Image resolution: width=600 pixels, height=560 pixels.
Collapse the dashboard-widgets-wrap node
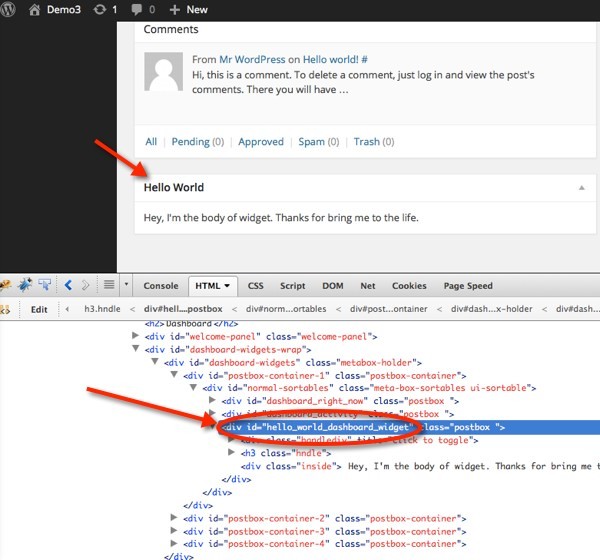135,349
